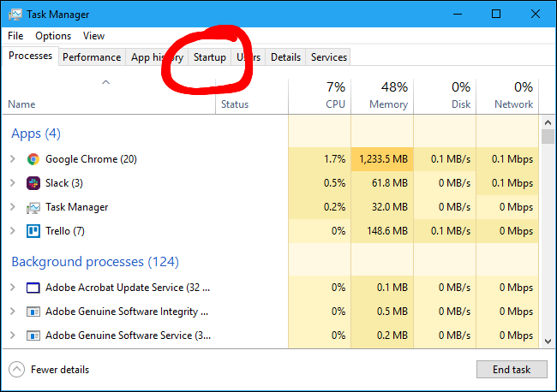Open the File menu
Screen dimensions: 557x392
(x=15, y=36)
